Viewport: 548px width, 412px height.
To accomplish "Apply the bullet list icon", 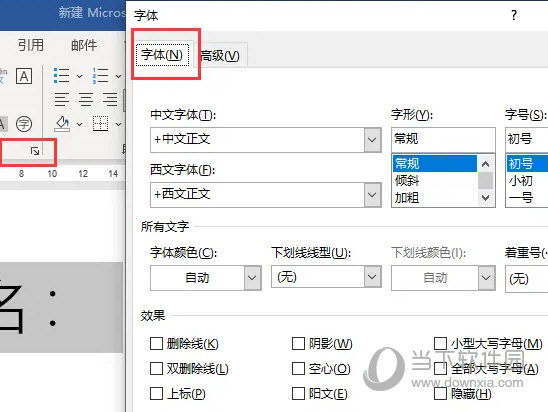I will 62,76.
